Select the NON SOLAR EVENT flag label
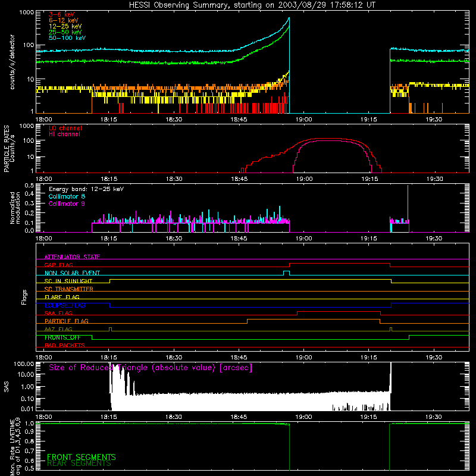The width and height of the screenshot is (476, 476). [x=72, y=273]
